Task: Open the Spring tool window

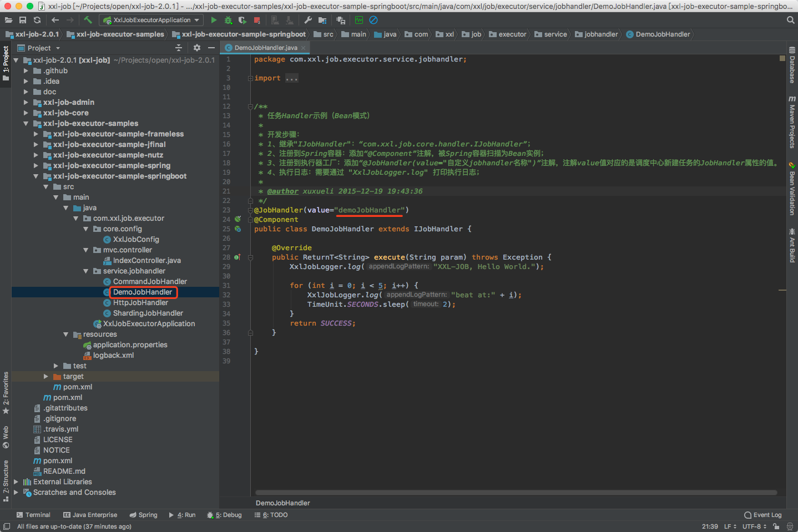Action: pos(143,515)
